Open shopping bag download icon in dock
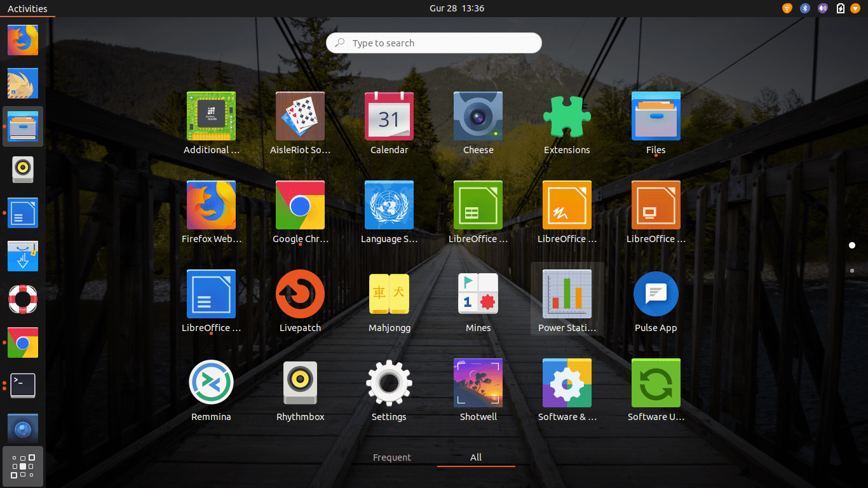The width and height of the screenshot is (868, 488). [23, 256]
